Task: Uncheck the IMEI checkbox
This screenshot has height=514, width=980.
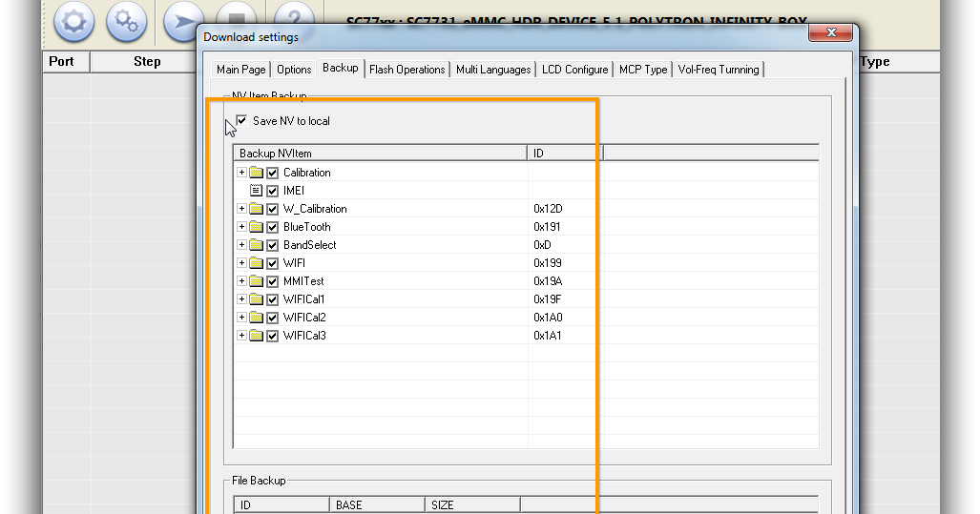Action: [273, 191]
